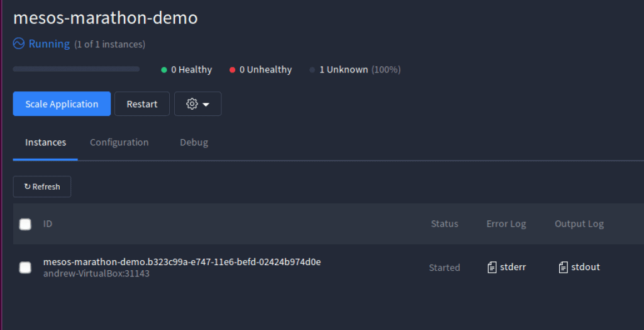Open stderr error log file icon
The image size is (644, 330).
[492, 268]
